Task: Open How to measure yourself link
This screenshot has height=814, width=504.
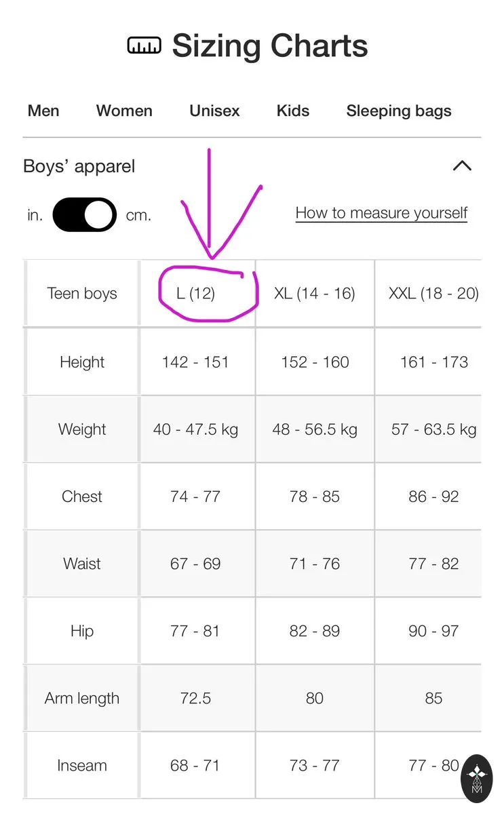Action: (x=381, y=213)
